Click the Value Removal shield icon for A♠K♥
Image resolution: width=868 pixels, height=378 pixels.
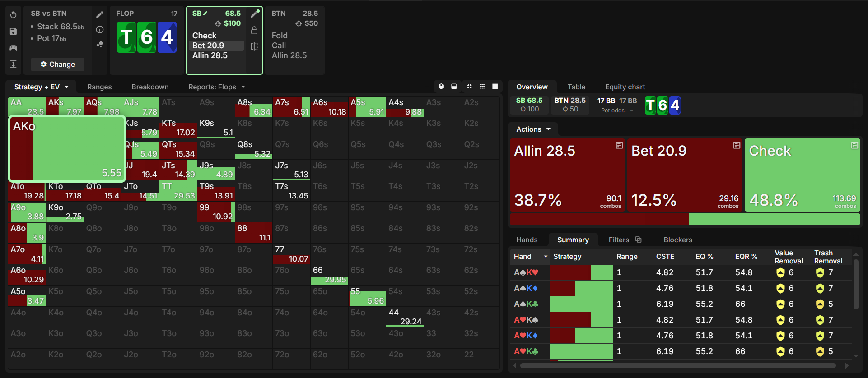tap(780, 272)
